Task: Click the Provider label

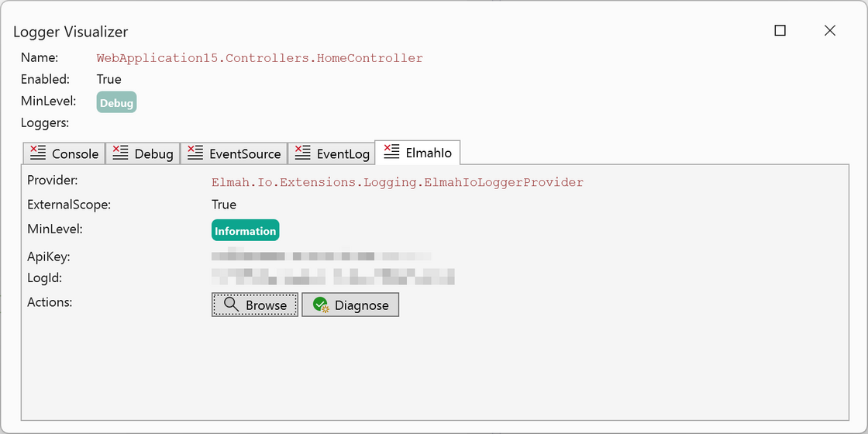Action: [53, 181]
